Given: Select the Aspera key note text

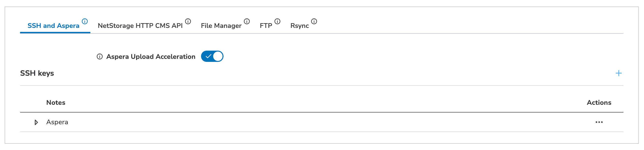Looking at the screenshot, I should point(57,122).
